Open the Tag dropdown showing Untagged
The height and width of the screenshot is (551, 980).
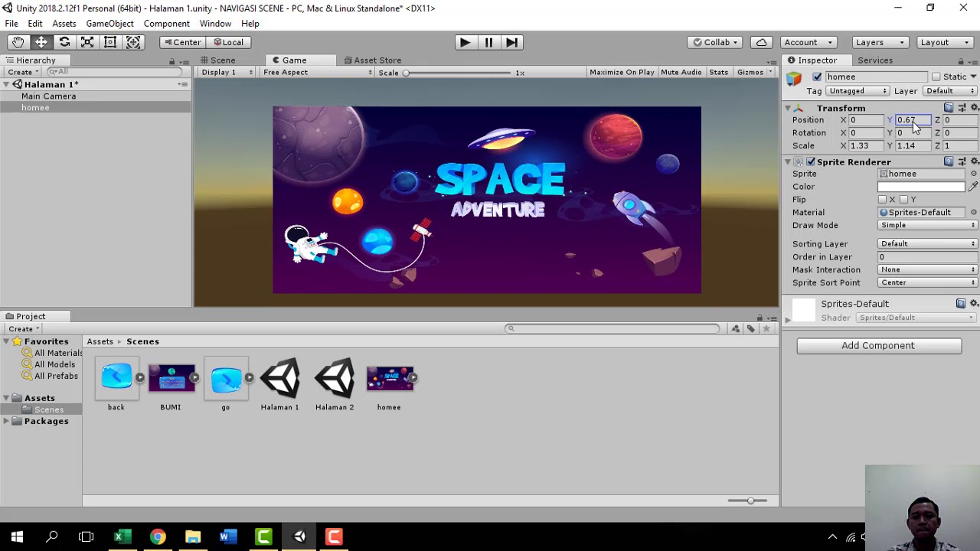pyautogui.click(x=857, y=91)
